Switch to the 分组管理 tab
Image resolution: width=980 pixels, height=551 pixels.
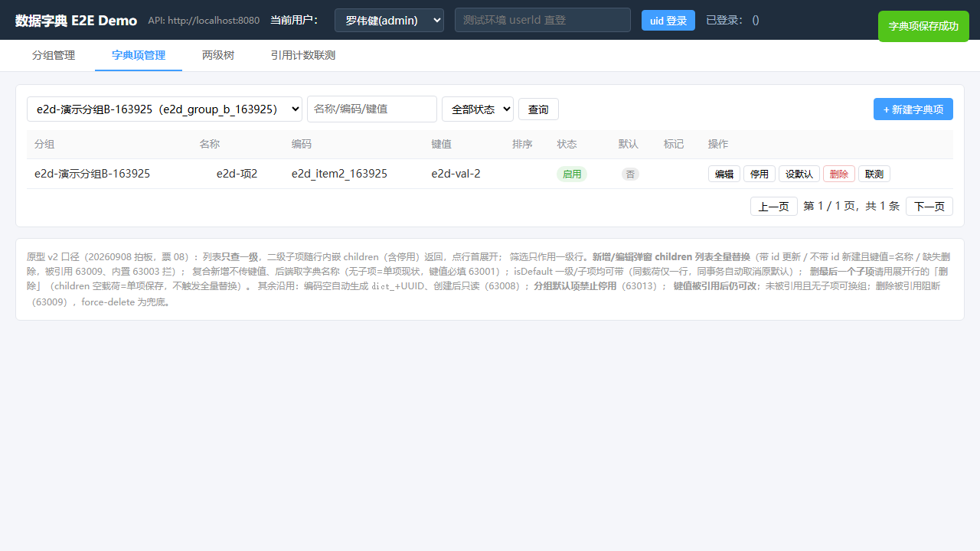(x=54, y=55)
